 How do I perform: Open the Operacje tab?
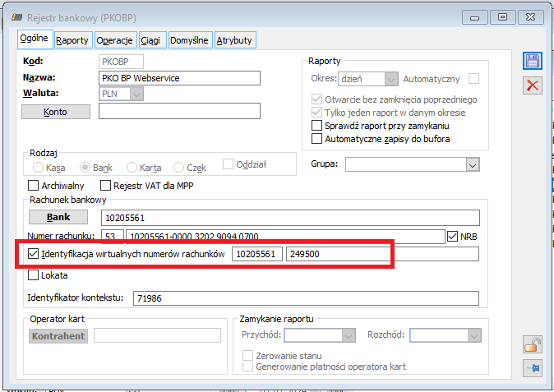(115, 40)
